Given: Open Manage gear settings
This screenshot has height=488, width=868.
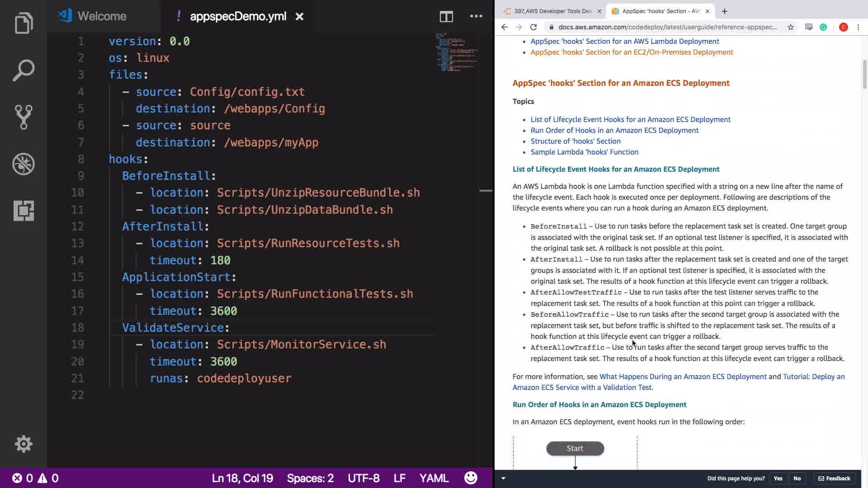Looking at the screenshot, I should click(x=24, y=444).
